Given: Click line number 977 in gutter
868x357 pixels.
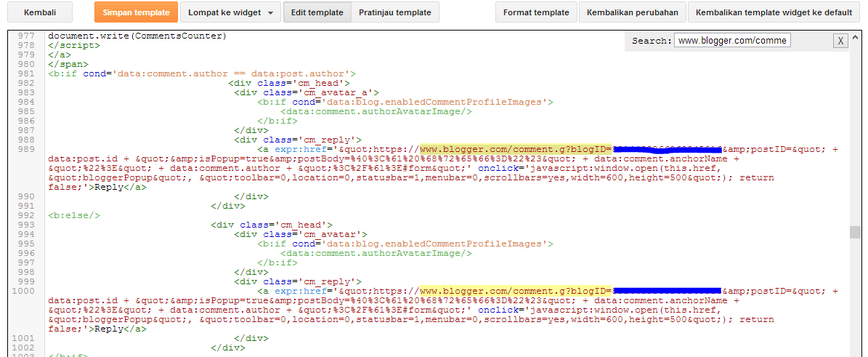Looking at the screenshot, I should pos(26,36).
